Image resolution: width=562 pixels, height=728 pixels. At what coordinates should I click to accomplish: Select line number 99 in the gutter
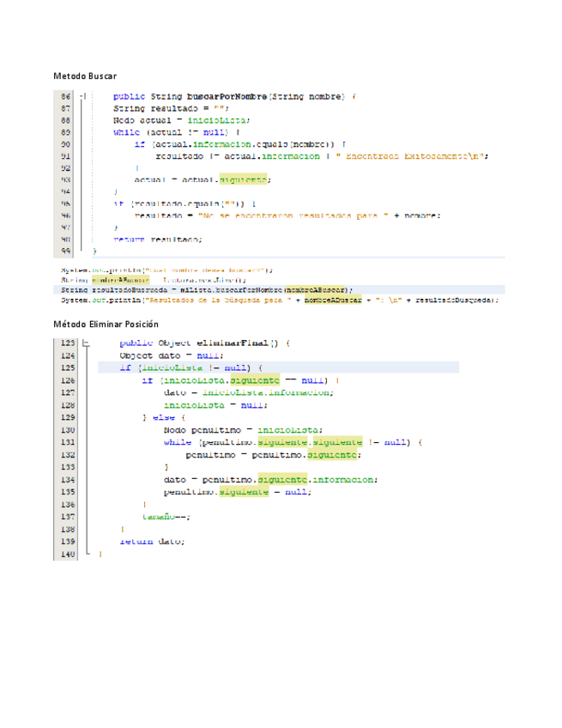pyautogui.click(x=65, y=251)
